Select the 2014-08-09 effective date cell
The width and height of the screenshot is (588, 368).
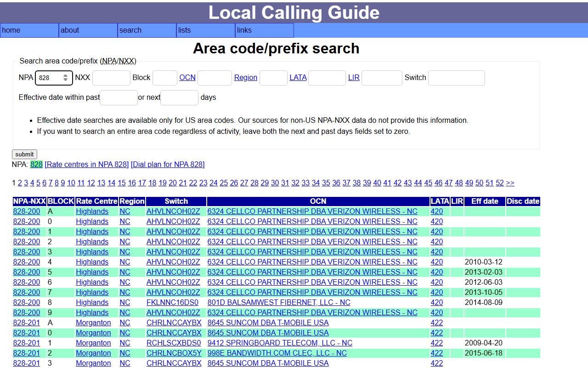click(484, 303)
